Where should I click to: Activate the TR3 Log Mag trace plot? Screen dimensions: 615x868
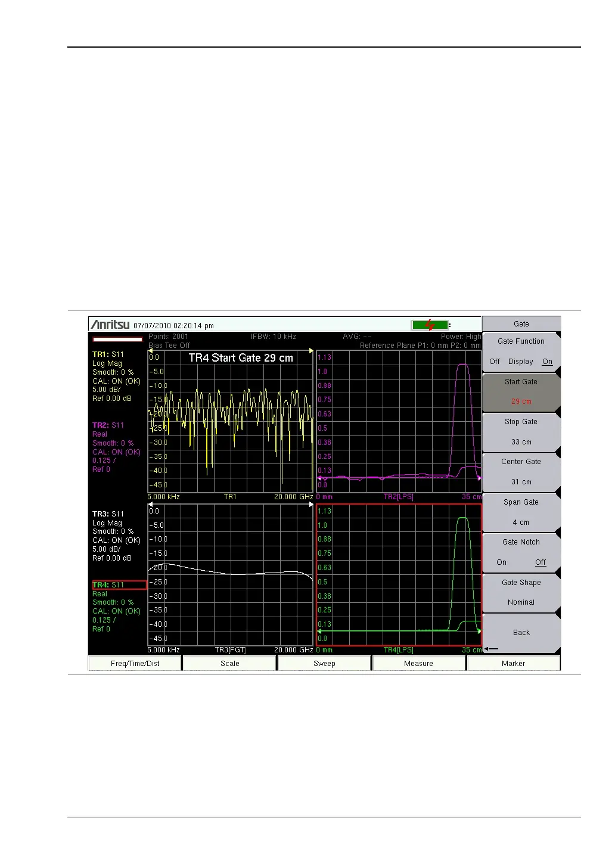[230, 575]
